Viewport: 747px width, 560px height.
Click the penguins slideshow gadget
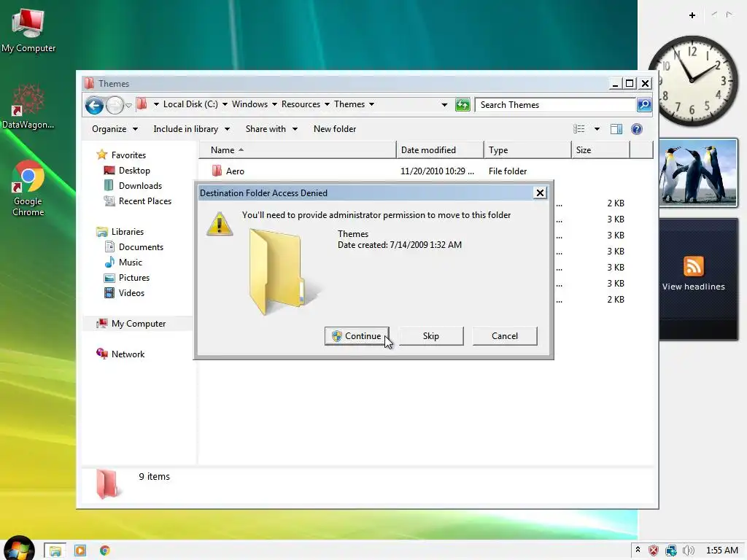tap(698, 173)
